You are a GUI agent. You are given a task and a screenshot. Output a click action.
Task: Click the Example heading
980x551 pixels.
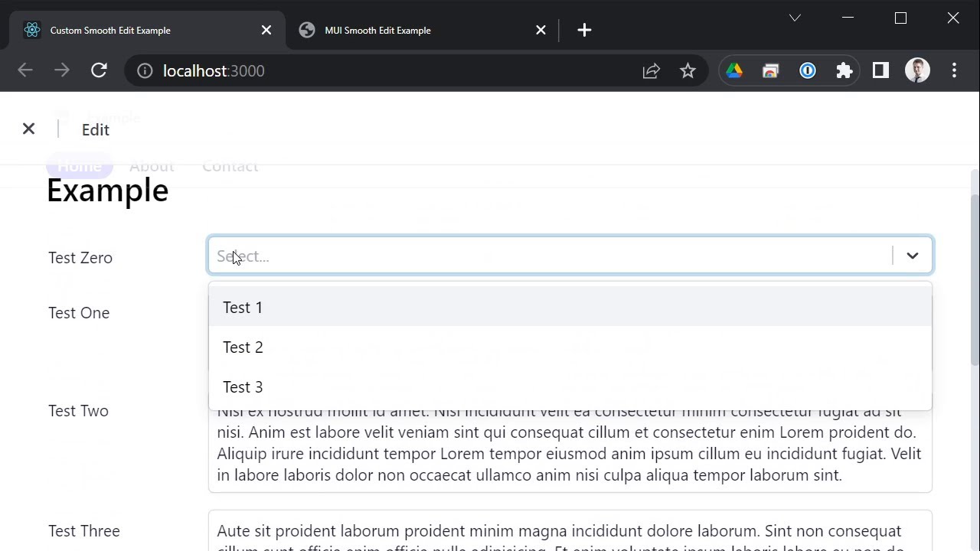tap(107, 190)
